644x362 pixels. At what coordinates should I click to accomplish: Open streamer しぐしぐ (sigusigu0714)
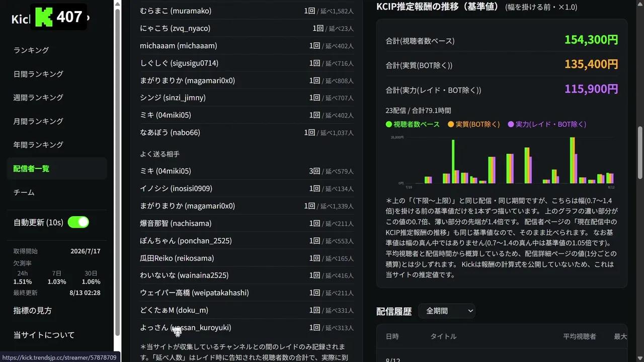point(179,63)
